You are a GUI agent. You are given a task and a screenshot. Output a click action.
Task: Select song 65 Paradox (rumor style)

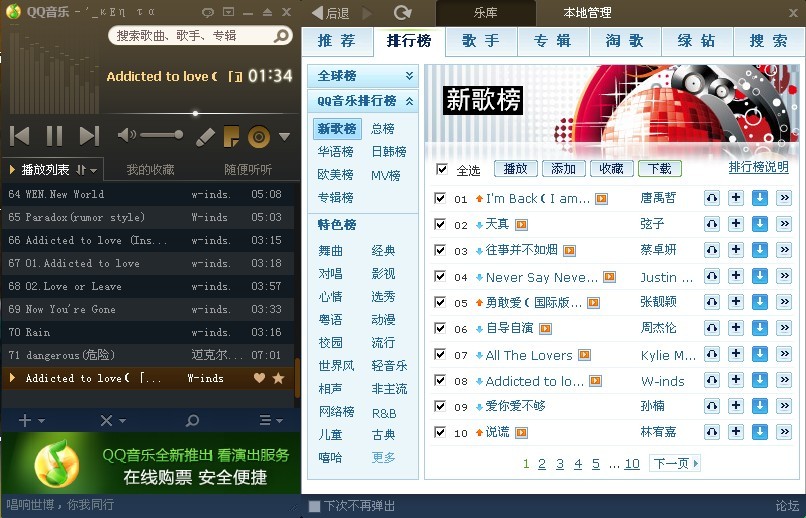[x=149, y=217]
